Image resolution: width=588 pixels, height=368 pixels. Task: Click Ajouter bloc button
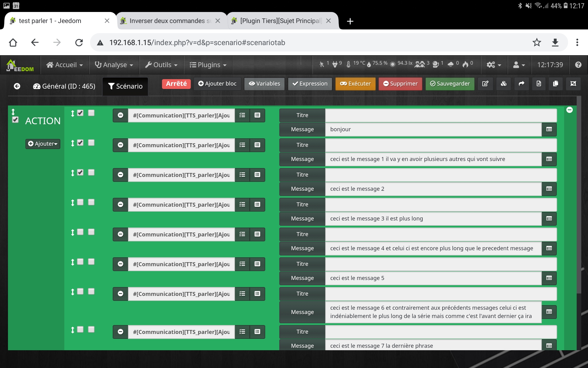click(217, 84)
